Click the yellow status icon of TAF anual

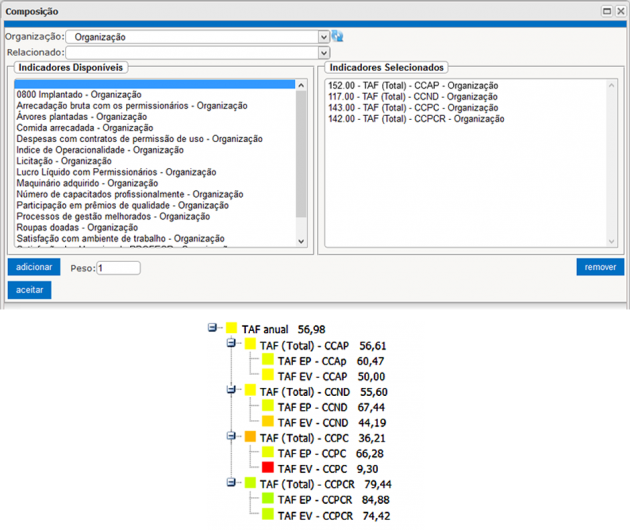(x=231, y=328)
